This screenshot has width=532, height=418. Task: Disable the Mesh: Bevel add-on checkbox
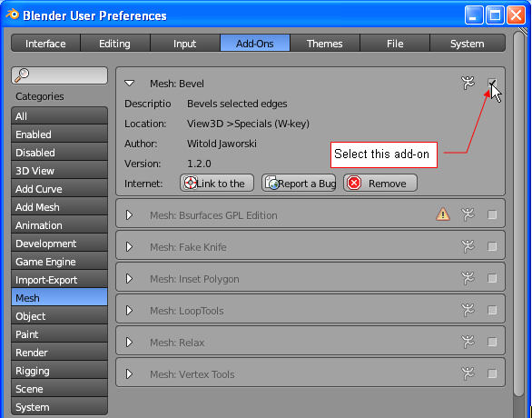click(x=492, y=83)
